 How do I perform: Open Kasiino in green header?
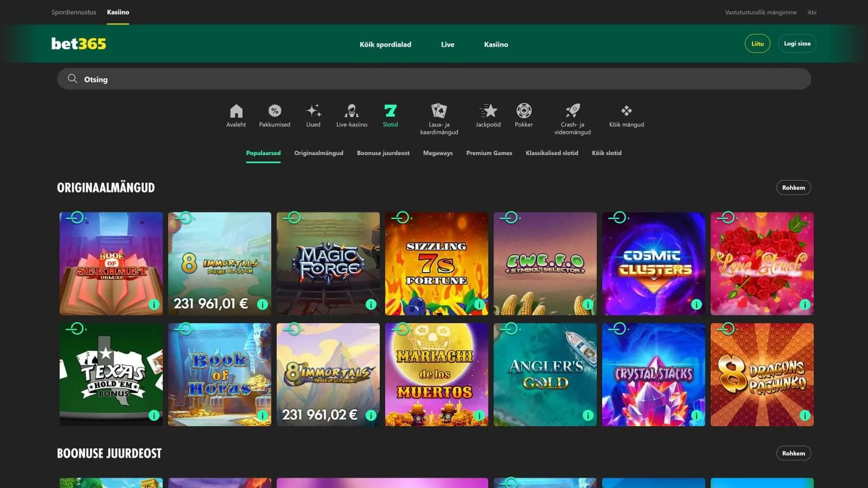coord(496,44)
